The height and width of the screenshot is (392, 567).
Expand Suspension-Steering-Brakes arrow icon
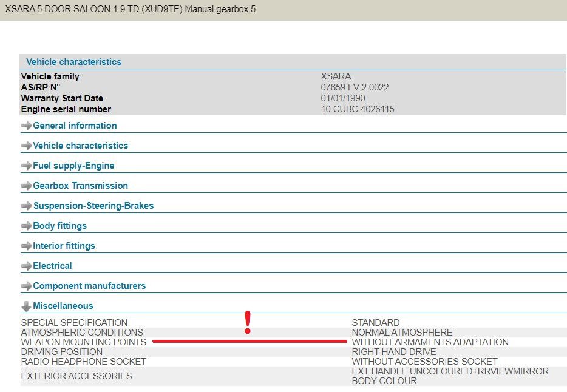coord(26,206)
